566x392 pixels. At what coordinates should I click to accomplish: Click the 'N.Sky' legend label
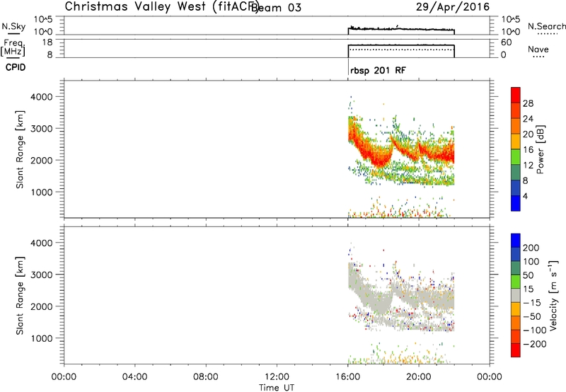pos(13,27)
